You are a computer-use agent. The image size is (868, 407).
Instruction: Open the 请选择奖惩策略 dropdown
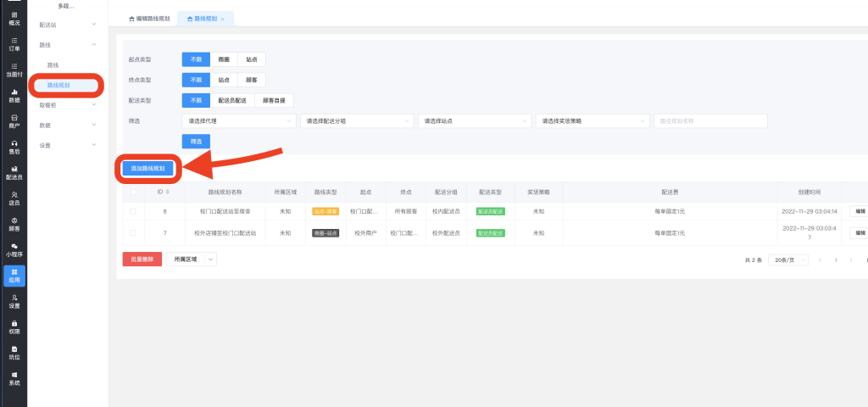click(592, 121)
